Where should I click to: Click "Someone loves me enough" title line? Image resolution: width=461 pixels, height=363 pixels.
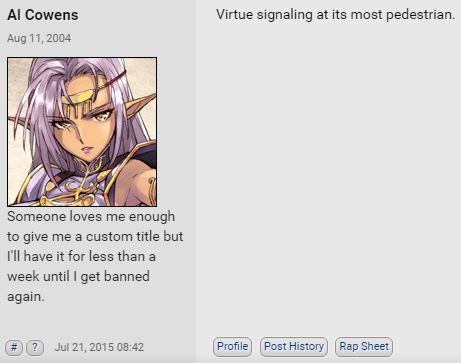click(x=91, y=217)
